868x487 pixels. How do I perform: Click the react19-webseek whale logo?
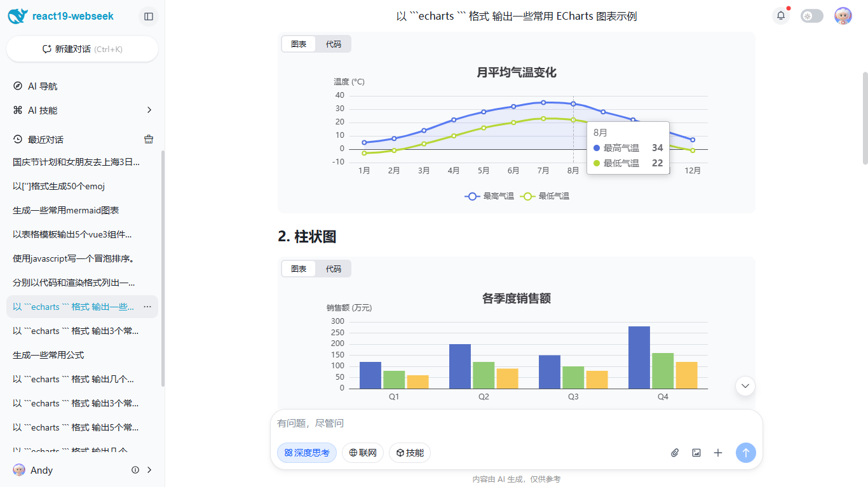click(17, 16)
